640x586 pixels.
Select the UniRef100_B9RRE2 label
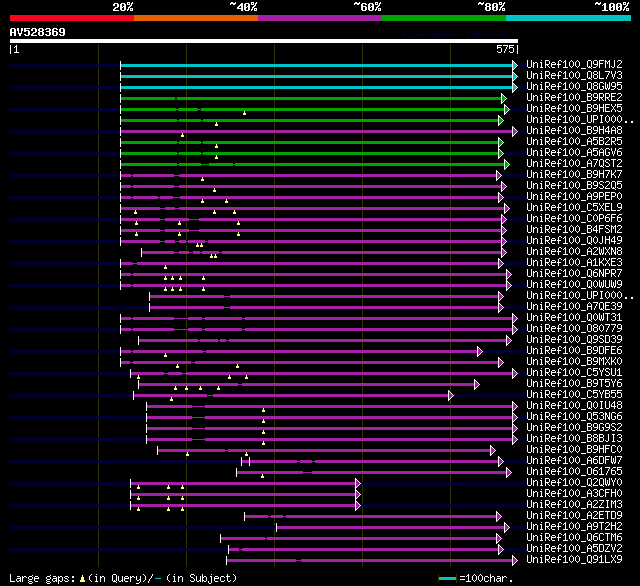(x=574, y=97)
